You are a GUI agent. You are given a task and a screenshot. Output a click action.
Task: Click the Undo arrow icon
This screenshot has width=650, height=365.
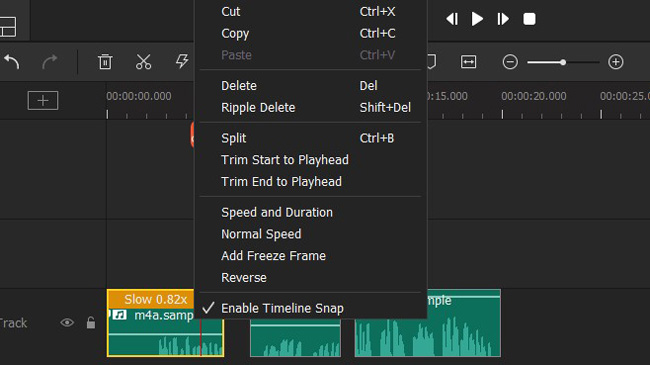click(x=12, y=62)
